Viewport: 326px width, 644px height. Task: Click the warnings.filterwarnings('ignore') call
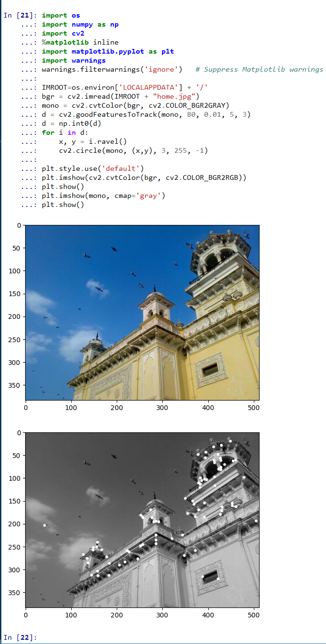tap(112, 69)
